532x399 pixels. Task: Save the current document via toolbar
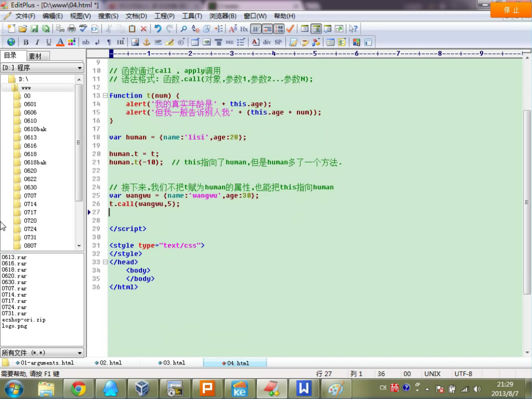[x=34, y=29]
